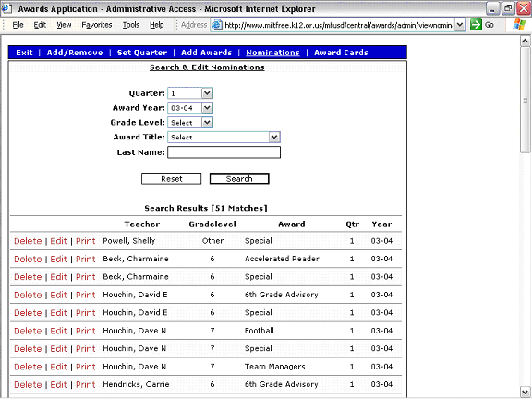Click into the Last Name field

[224, 152]
